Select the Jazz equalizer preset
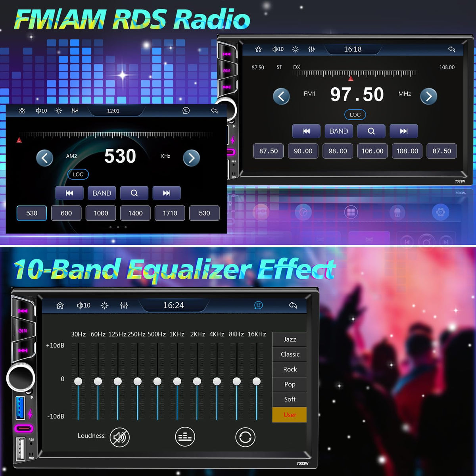The height and width of the screenshot is (476, 476). tap(290, 339)
